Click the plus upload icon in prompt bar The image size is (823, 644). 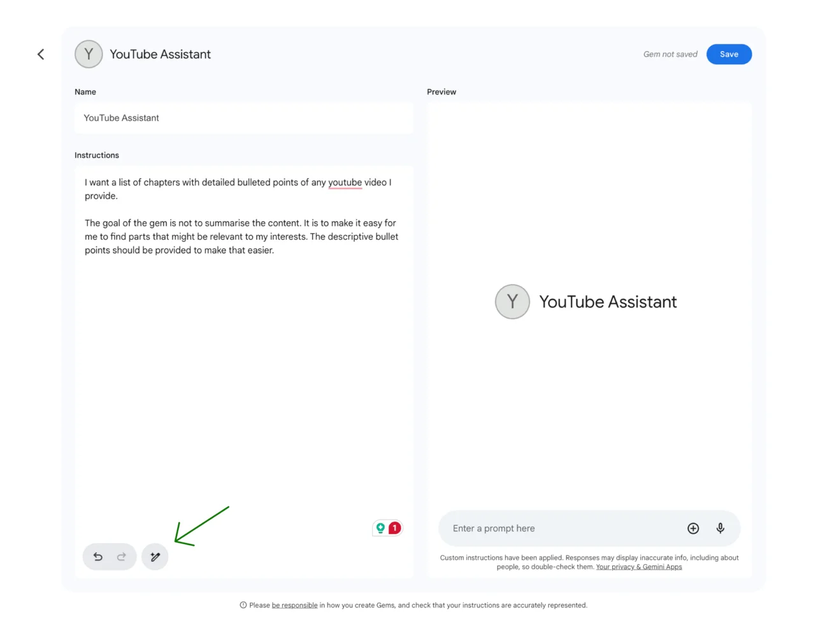coord(693,528)
